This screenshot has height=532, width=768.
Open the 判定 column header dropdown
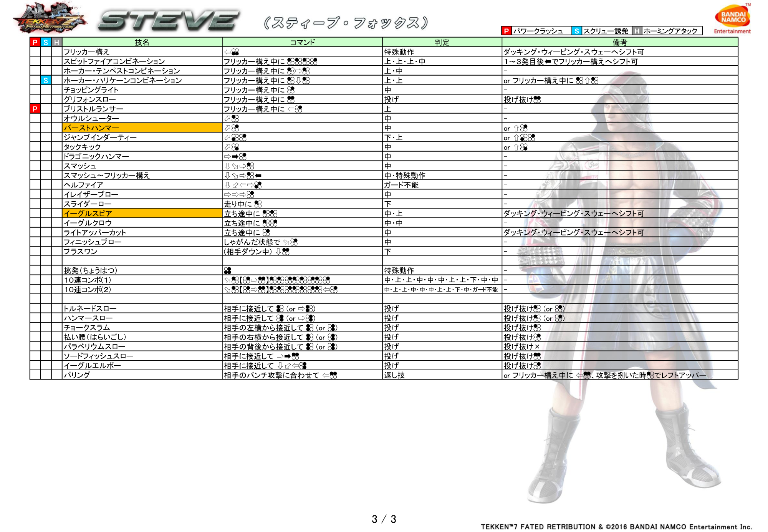(x=441, y=43)
